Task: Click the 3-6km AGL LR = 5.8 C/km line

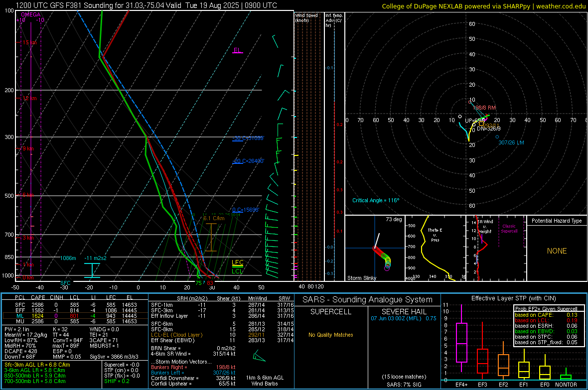Action: pyautogui.click(x=35, y=370)
